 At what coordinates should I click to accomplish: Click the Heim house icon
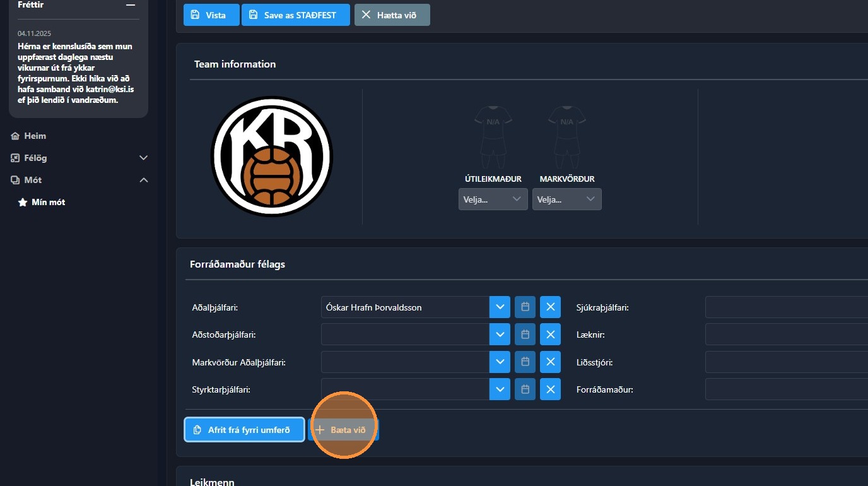point(15,136)
